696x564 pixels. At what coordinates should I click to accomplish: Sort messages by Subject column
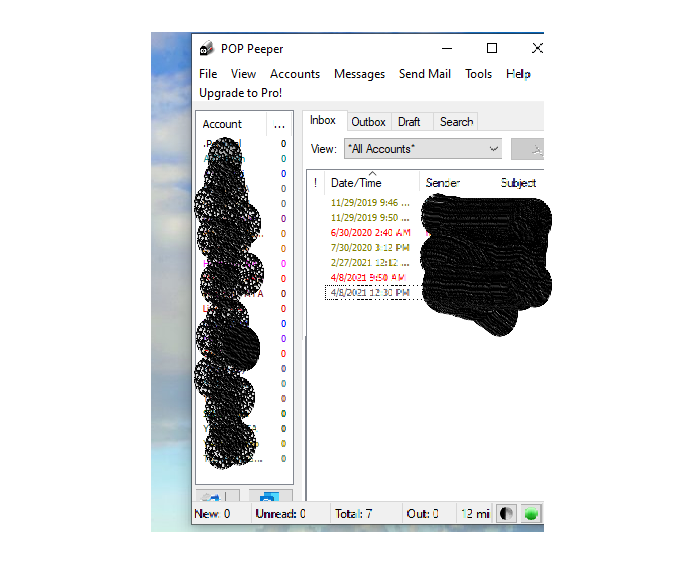519,183
